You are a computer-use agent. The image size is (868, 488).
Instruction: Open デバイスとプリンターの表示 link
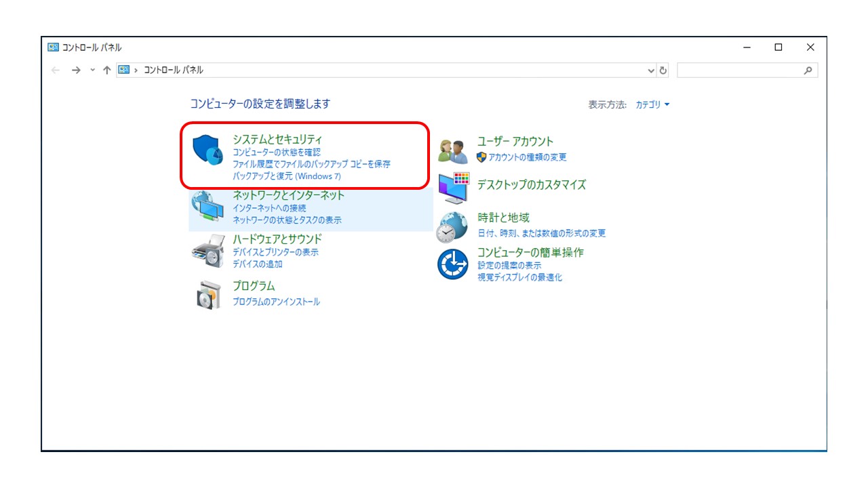click(275, 252)
